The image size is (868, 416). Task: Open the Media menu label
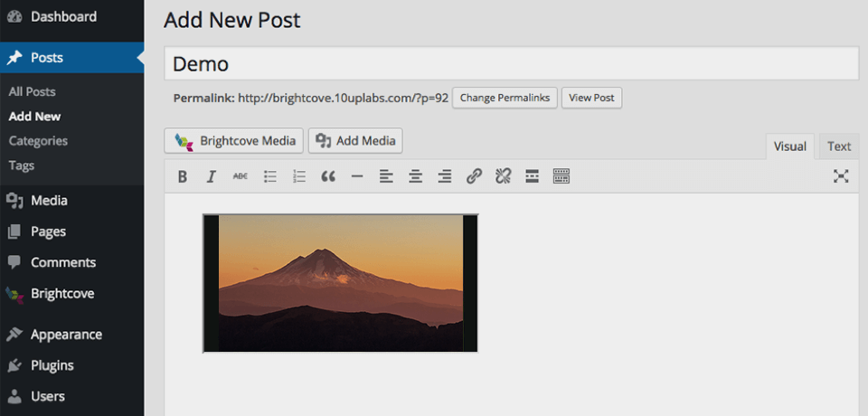pyautogui.click(x=49, y=201)
